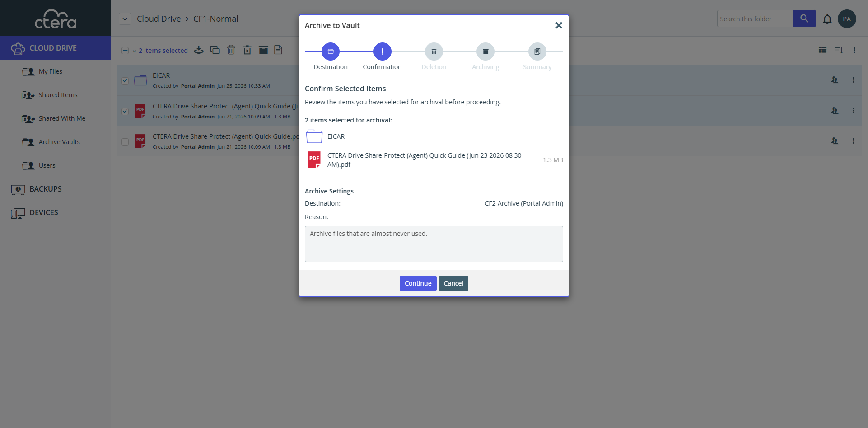
Task: Open notifications bell icon
Action: pos(827,19)
